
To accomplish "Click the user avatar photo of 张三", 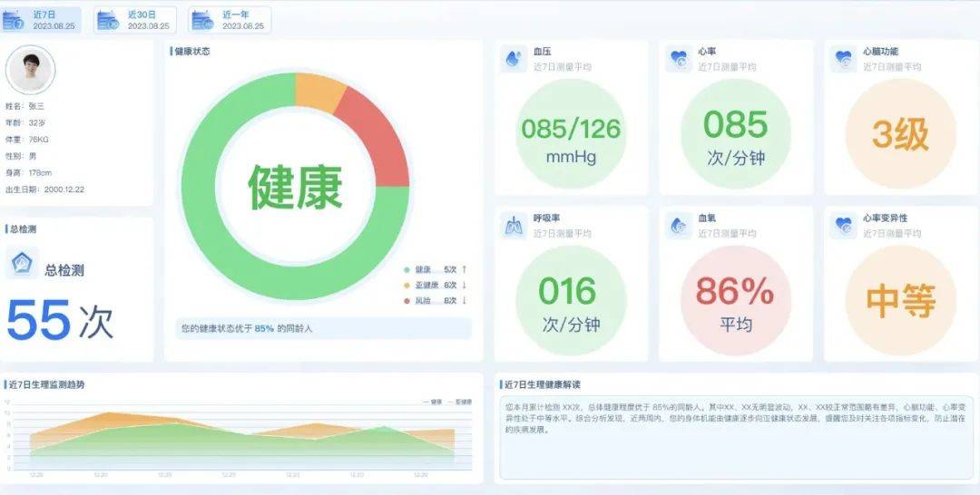I will [x=30, y=70].
